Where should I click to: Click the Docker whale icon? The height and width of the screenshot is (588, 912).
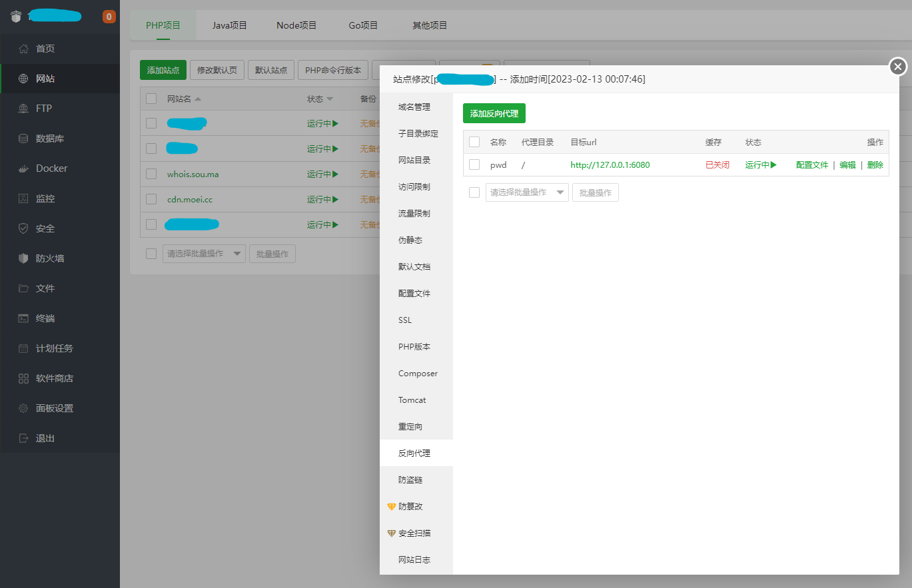tap(24, 168)
